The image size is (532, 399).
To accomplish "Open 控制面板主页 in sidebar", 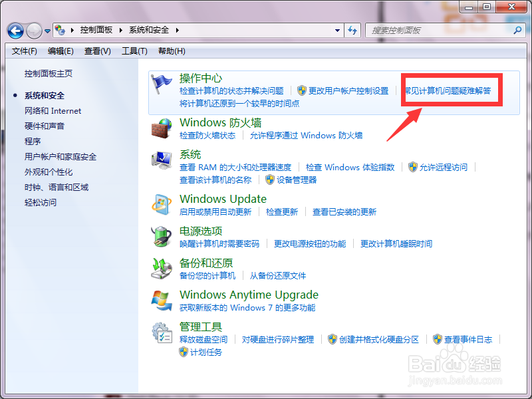I will click(x=49, y=74).
